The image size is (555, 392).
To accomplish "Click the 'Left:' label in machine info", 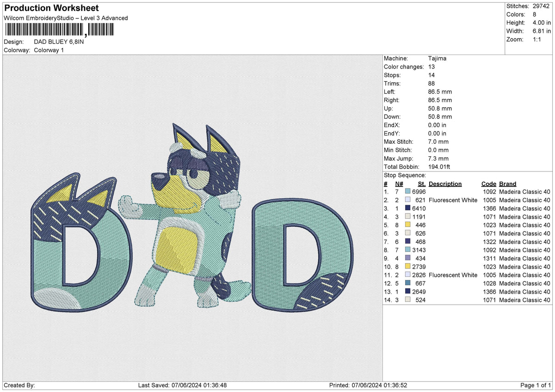I will click(390, 92).
